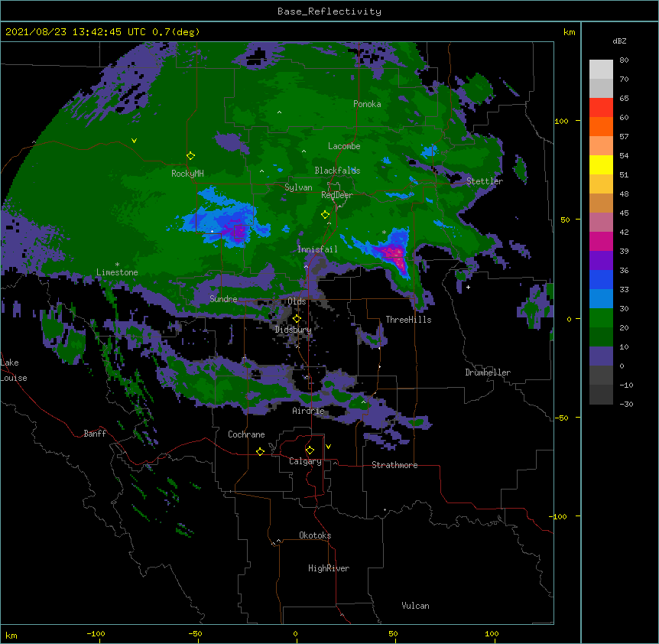The height and width of the screenshot is (644, 659).
Task: Select the orange 60 dBZ legend swatch
Action: click(x=601, y=126)
